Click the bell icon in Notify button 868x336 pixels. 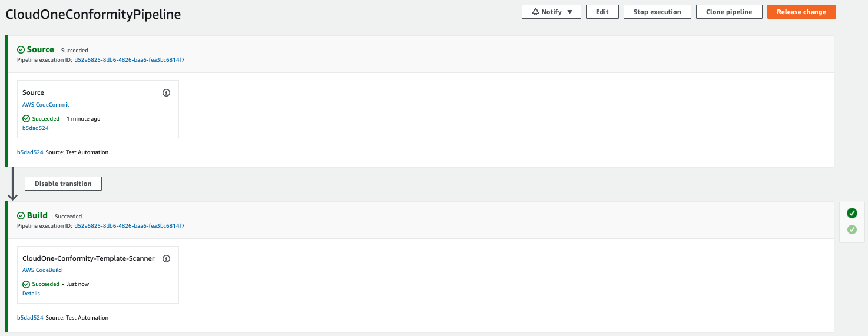535,12
